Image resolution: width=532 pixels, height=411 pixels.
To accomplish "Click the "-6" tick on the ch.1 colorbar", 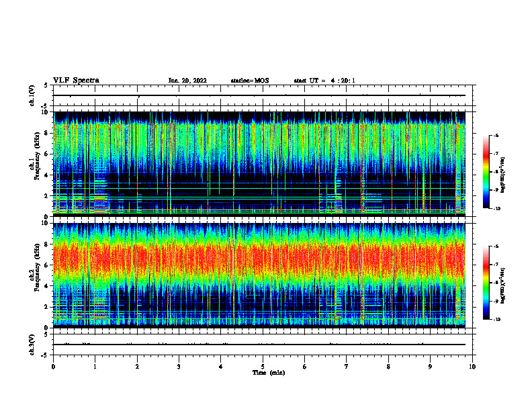I will (496, 136).
